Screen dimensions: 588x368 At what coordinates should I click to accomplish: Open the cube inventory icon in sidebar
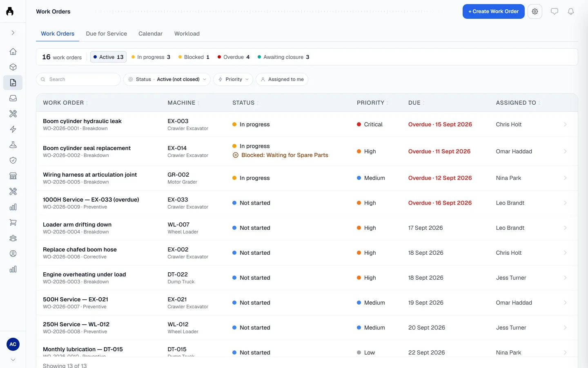coord(13,67)
